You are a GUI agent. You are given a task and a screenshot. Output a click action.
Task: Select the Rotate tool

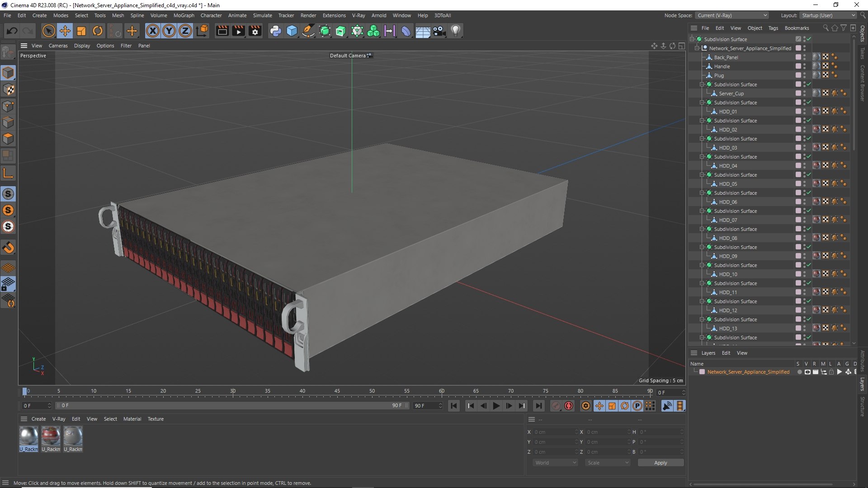click(x=98, y=31)
